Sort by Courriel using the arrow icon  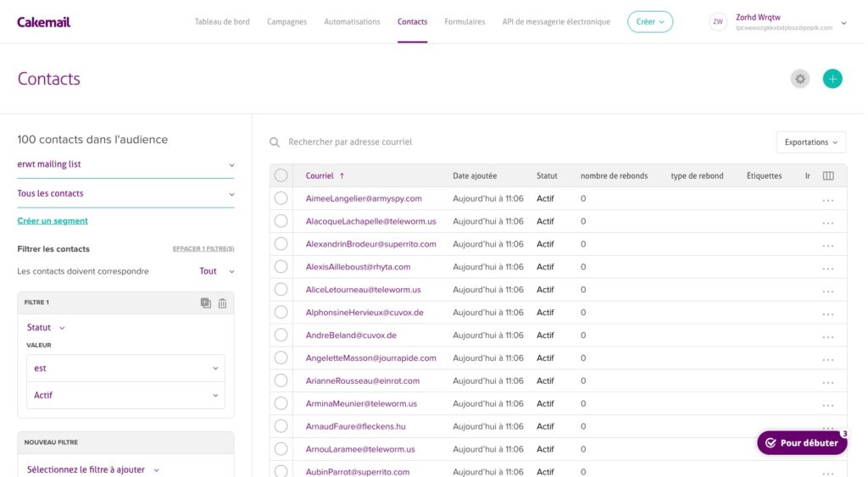[x=342, y=176]
